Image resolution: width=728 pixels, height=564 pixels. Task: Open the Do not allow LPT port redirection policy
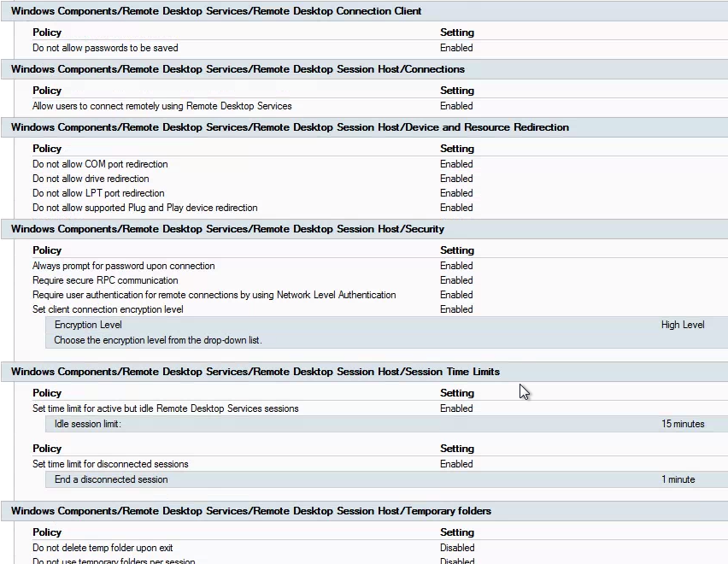pyautogui.click(x=97, y=193)
